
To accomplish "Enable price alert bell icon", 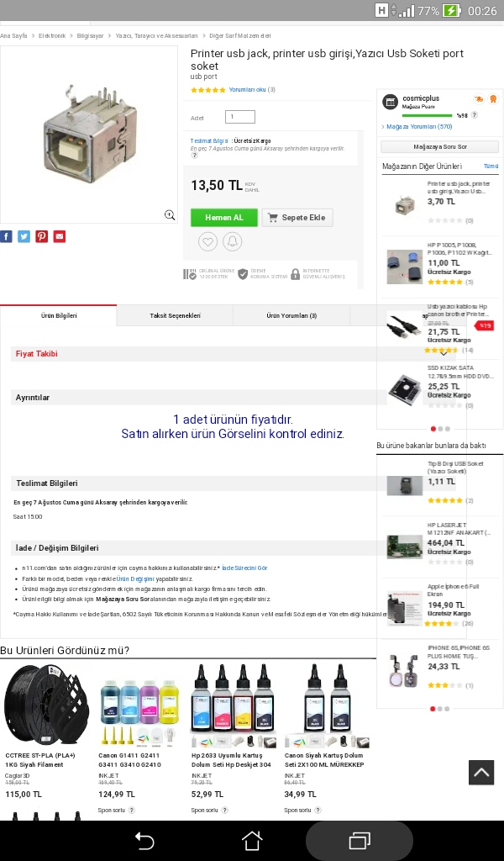I will 233,241.
